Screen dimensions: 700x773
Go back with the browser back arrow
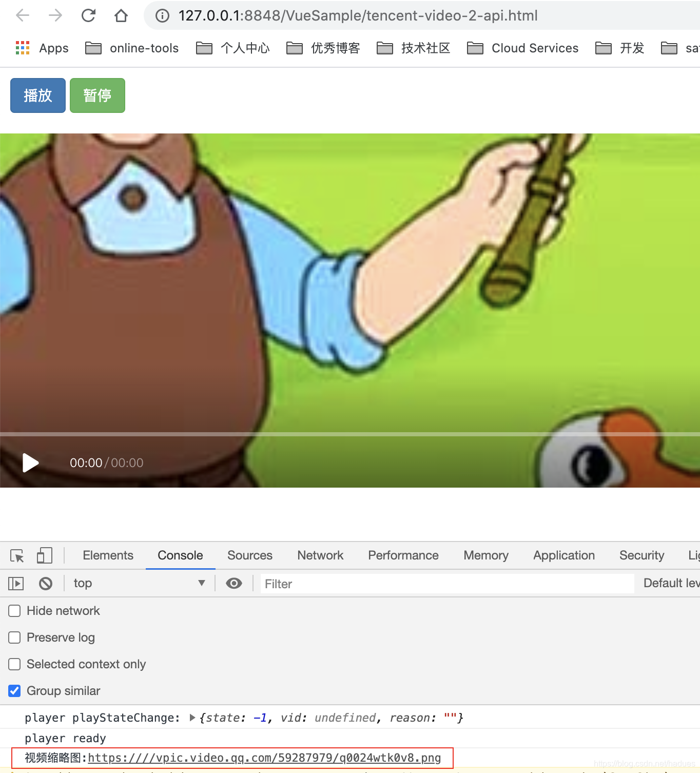point(23,15)
